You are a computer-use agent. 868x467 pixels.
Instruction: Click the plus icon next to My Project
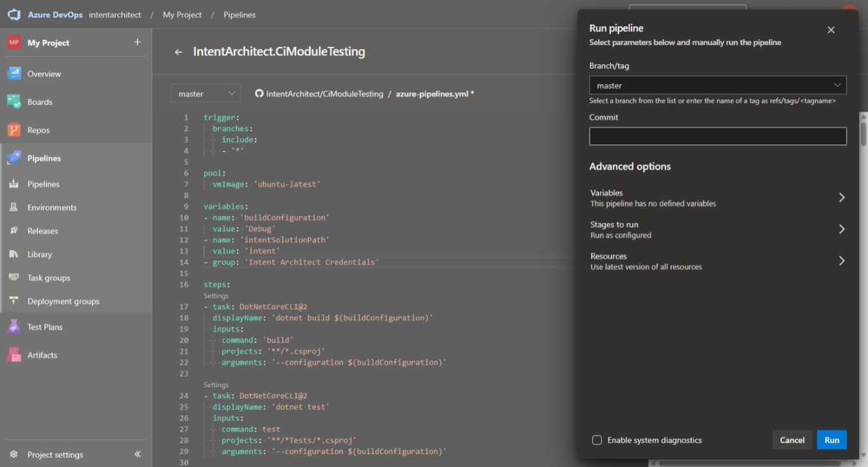(x=137, y=42)
